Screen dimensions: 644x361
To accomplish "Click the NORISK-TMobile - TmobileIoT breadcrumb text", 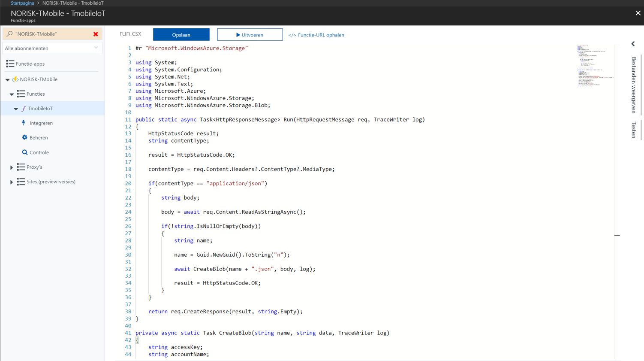I will (x=73, y=3).
